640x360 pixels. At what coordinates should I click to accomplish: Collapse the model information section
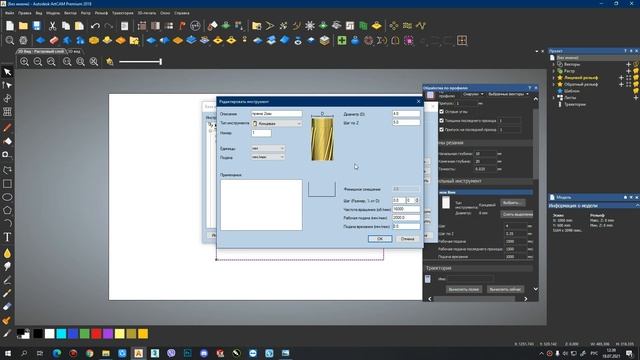637,206
